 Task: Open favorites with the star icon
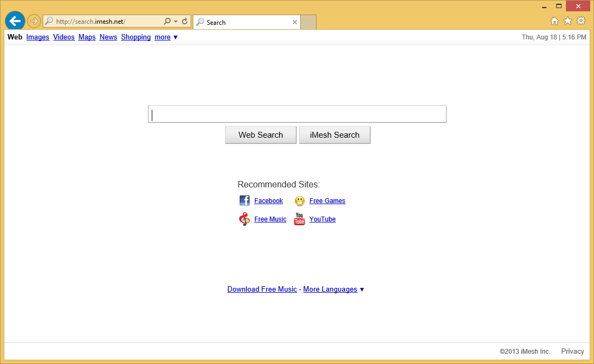click(x=568, y=21)
